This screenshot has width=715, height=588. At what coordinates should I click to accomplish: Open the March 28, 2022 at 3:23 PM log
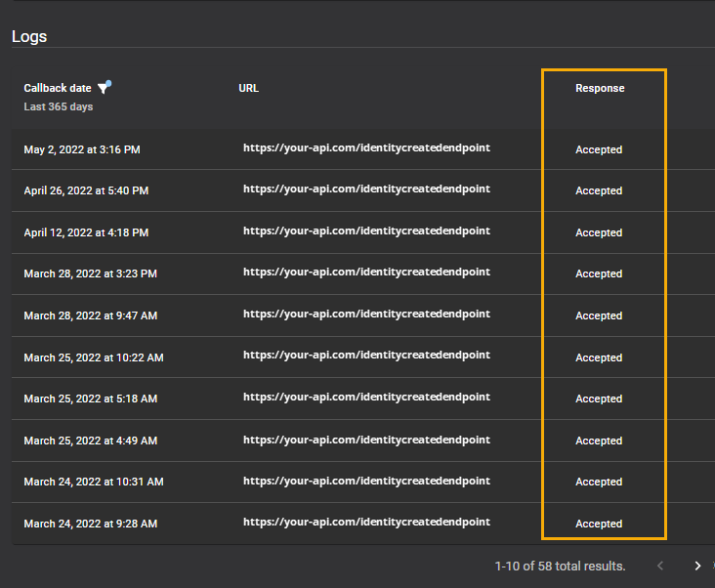tap(90, 274)
